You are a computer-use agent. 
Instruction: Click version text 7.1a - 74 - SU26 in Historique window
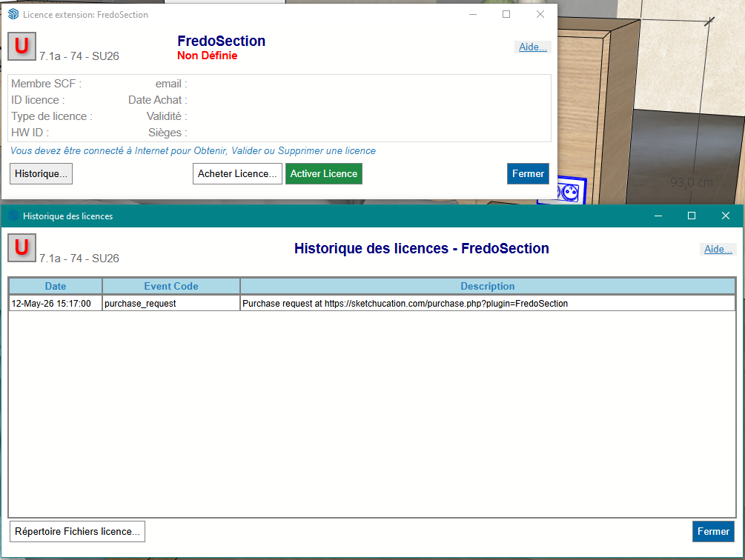79,259
